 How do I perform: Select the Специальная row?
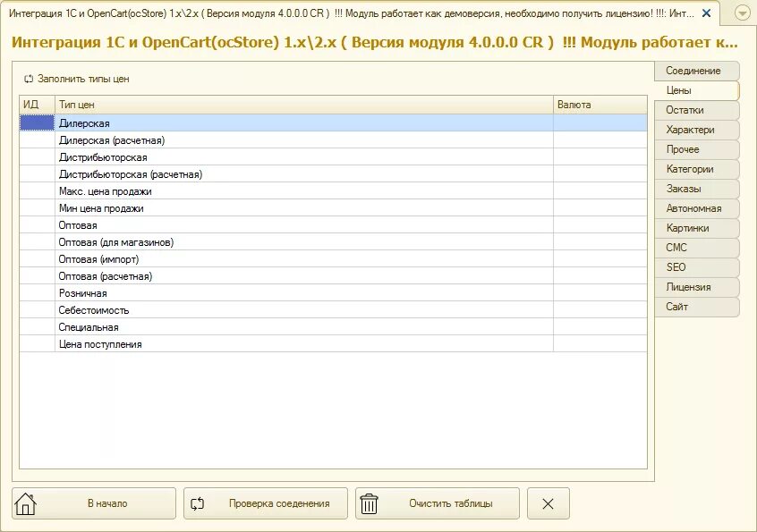[x=333, y=327]
